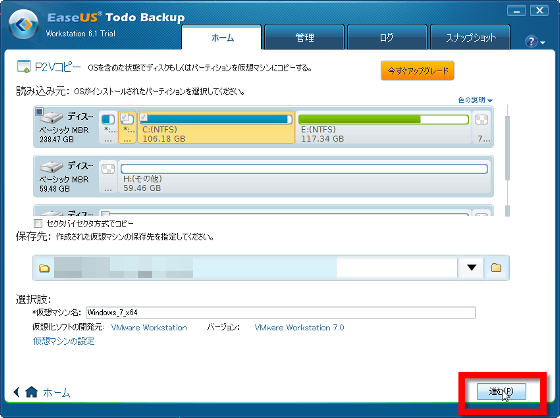Click the browse folder icon at destination right
Screen dimensions: 560x418
[496, 268]
